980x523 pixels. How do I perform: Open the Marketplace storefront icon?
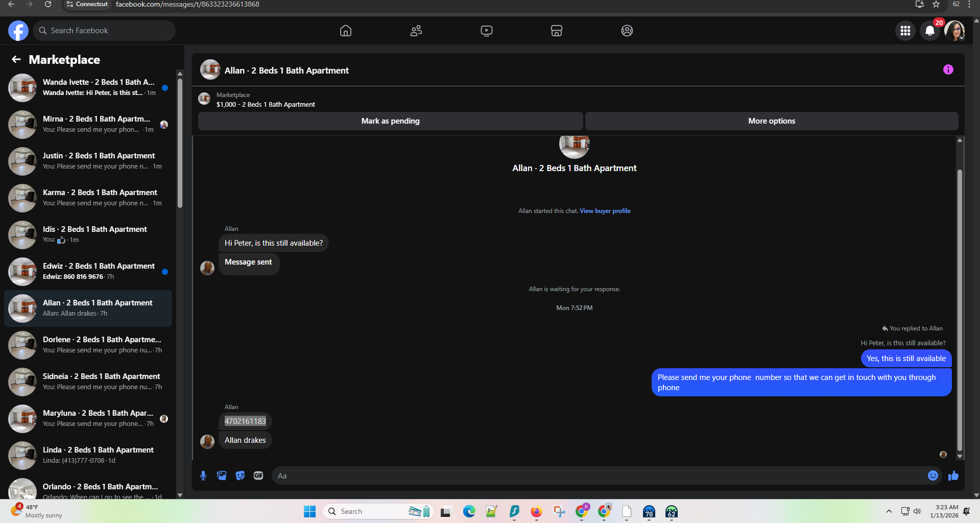tap(557, 31)
